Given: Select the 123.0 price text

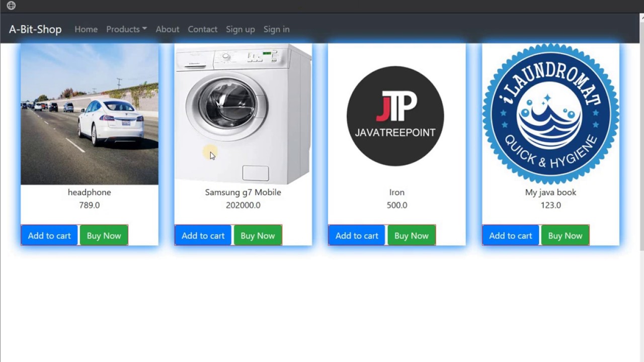Looking at the screenshot, I should pyautogui.click(x=551, y=205).
